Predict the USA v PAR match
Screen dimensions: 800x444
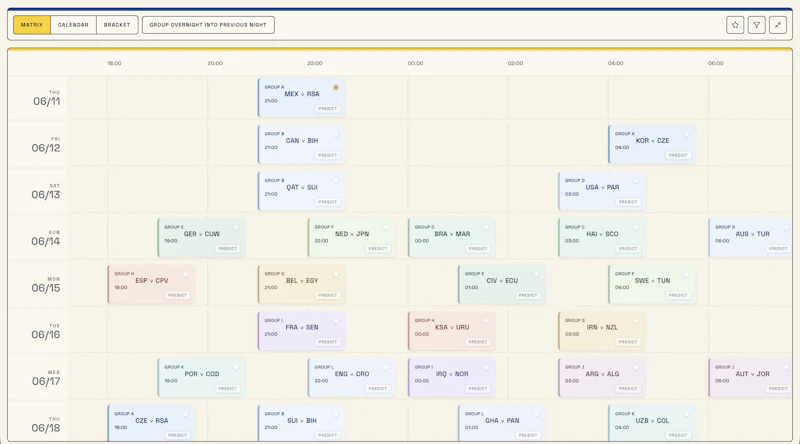(628, 202)
